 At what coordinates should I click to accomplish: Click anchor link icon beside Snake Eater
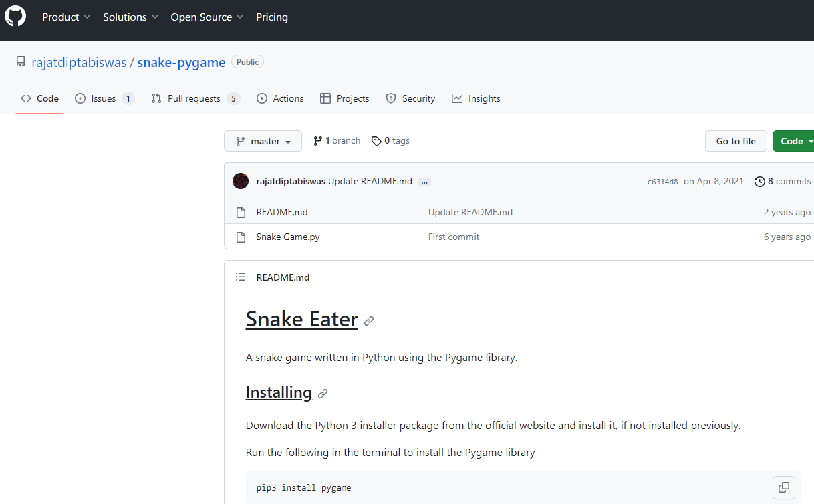(369, 321)
